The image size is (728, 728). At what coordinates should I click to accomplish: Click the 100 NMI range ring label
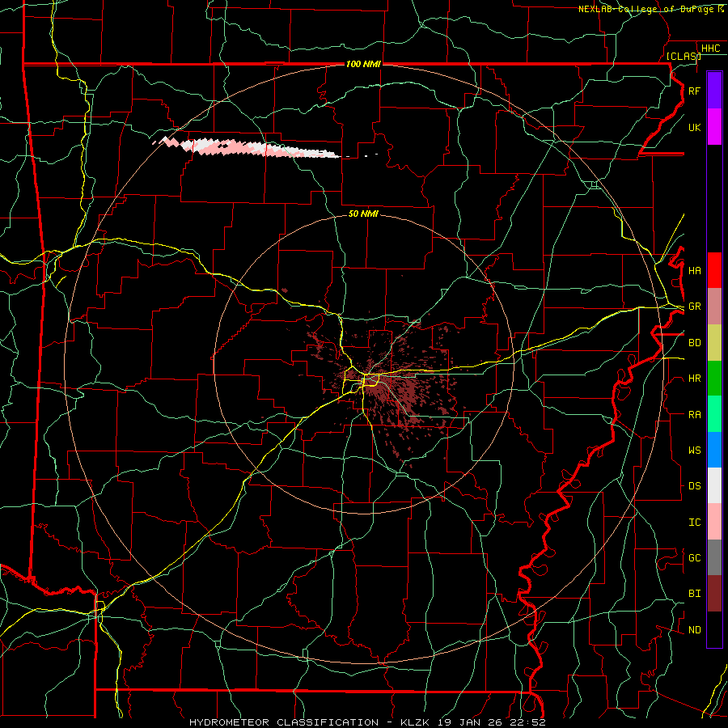363,64
